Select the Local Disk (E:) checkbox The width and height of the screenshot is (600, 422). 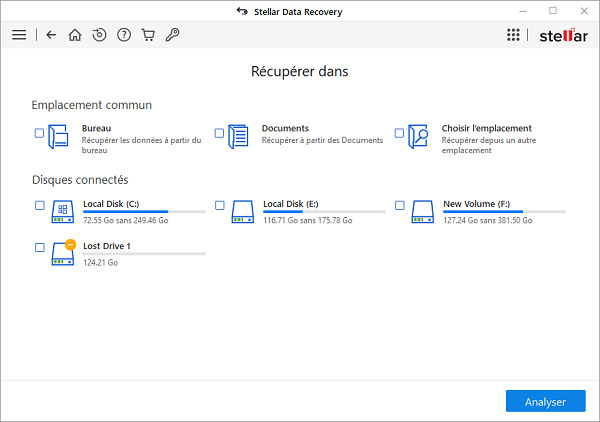pos(220,205)
